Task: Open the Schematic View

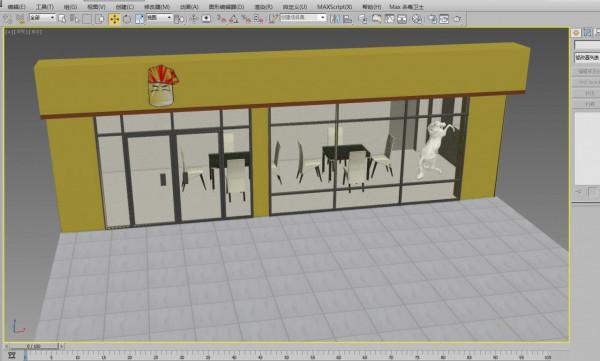Action: (x=402, y=19)
